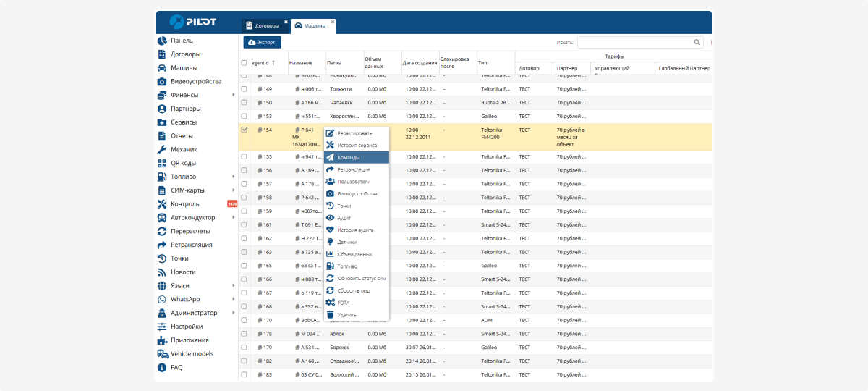
Task: Check the row checkbox for agentId 149
Action: click(x=244, y=89)
